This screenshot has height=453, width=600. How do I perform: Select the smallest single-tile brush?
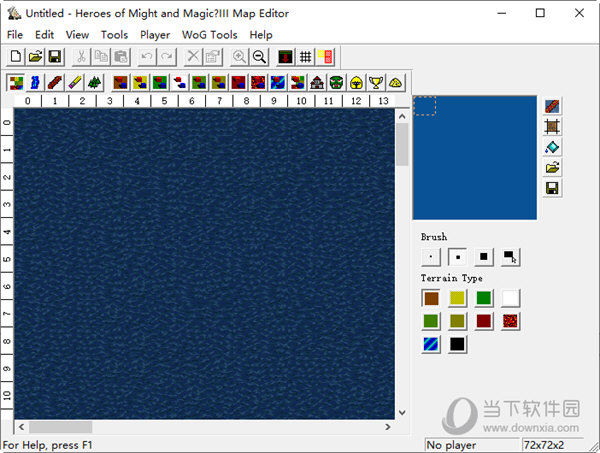coord(431,257)
